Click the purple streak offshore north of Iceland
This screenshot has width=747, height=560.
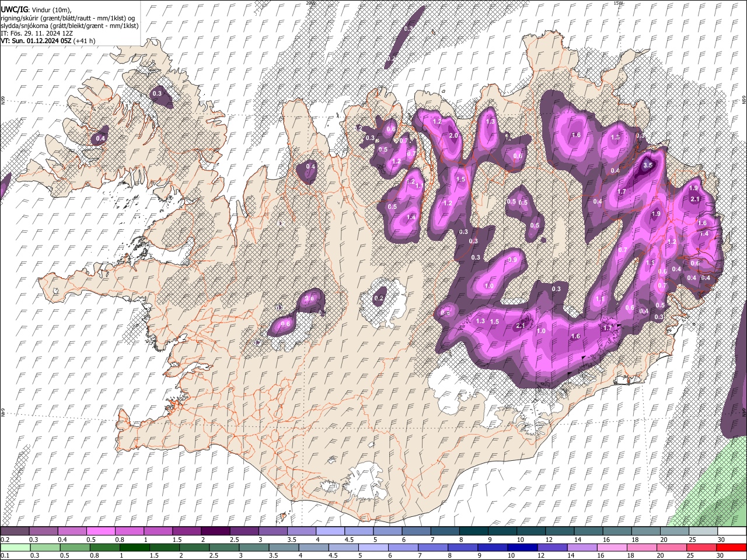(x=404, y=38)
